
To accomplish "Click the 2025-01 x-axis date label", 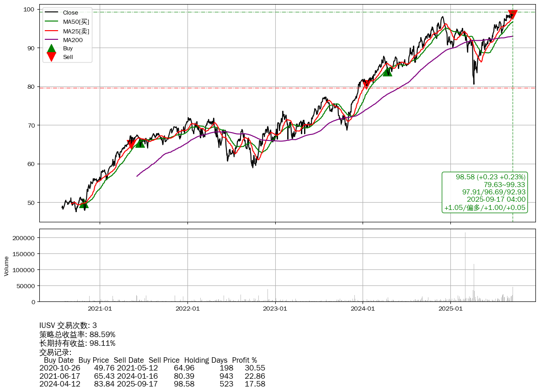I will pyautogui.click(x=450, y=309).
